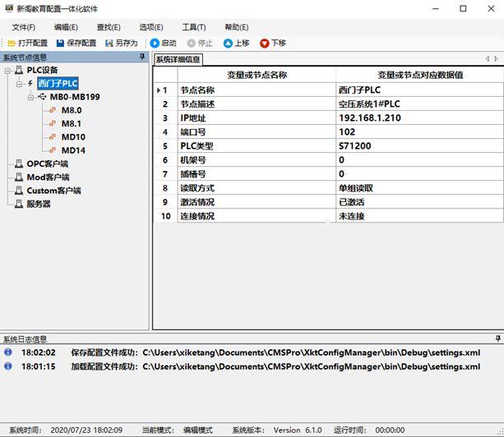Collapse the PLC设备 tree node
The height and width of the screenshot is (437, 504).
[7, 71]
